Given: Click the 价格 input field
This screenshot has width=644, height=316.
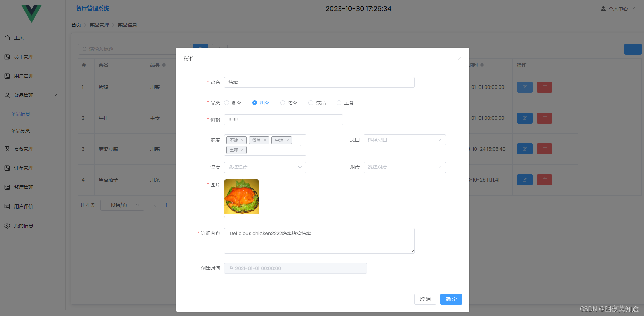Looking at the screenshot, I should (x=283, y=120).
